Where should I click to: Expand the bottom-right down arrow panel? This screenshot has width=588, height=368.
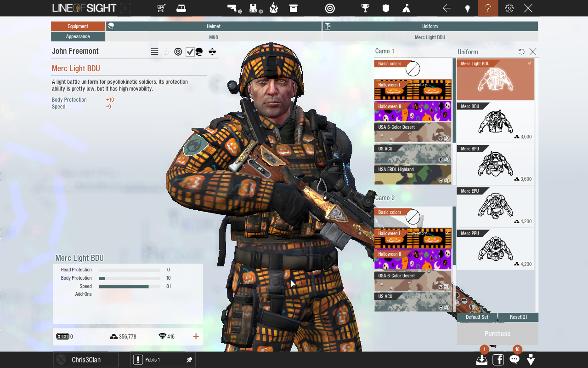531,360
